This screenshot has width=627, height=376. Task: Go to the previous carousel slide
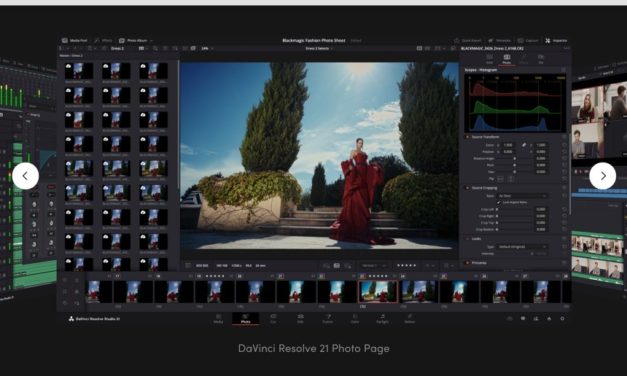[x=25, y=176]
